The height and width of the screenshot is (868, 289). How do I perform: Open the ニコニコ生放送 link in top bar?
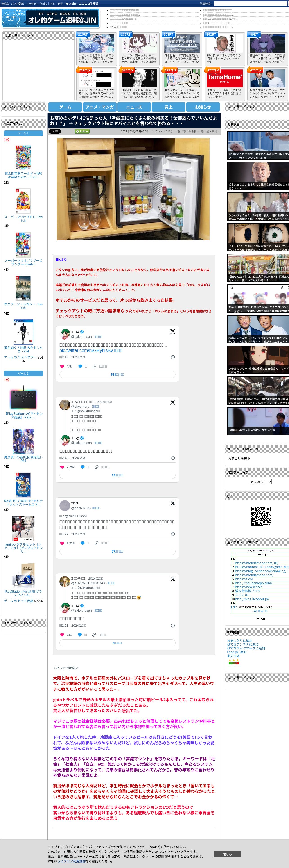(x=88, y=4)
